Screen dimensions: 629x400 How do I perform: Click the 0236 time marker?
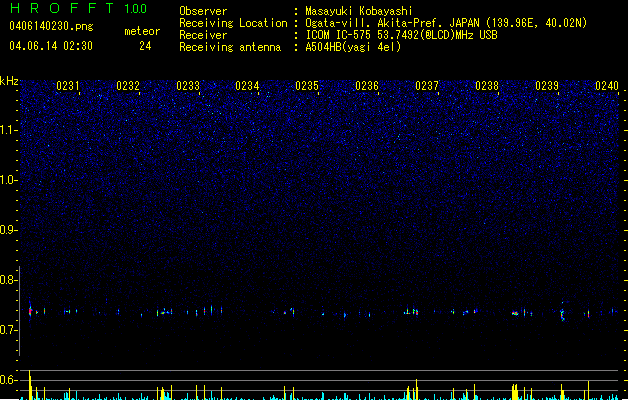coord(367,86)
